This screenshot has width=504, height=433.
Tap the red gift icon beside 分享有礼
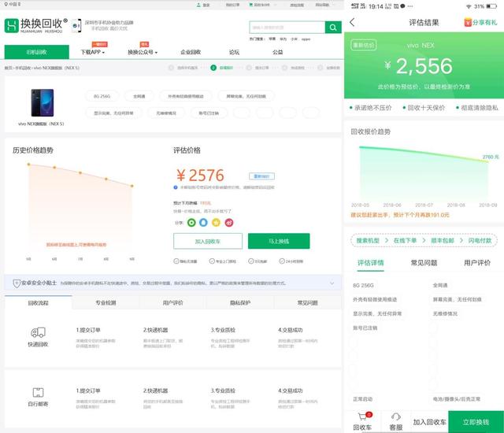point(468,22)
